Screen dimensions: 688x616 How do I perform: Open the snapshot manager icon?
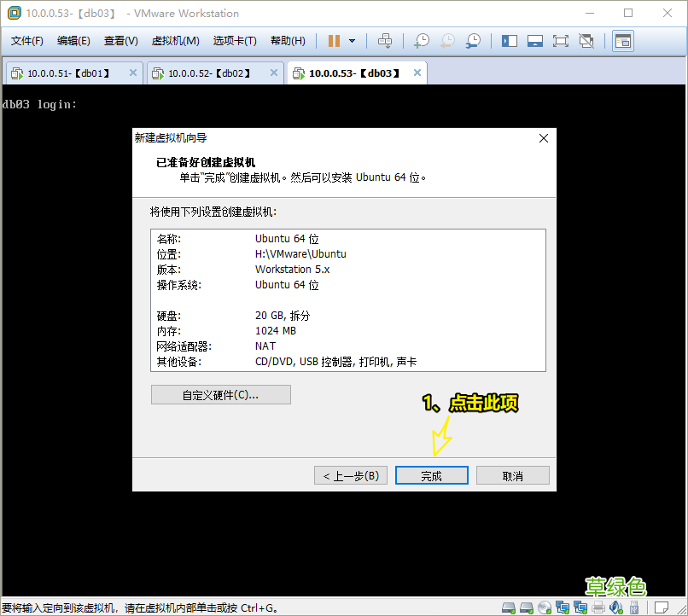[473, 41]
